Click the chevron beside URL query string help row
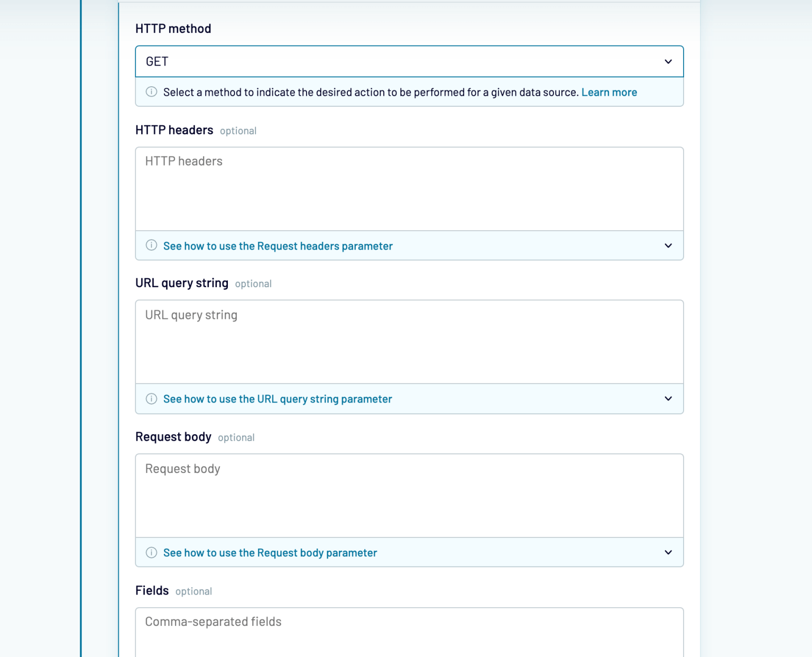This screenshot has width=812, height=657. [668, 399]
